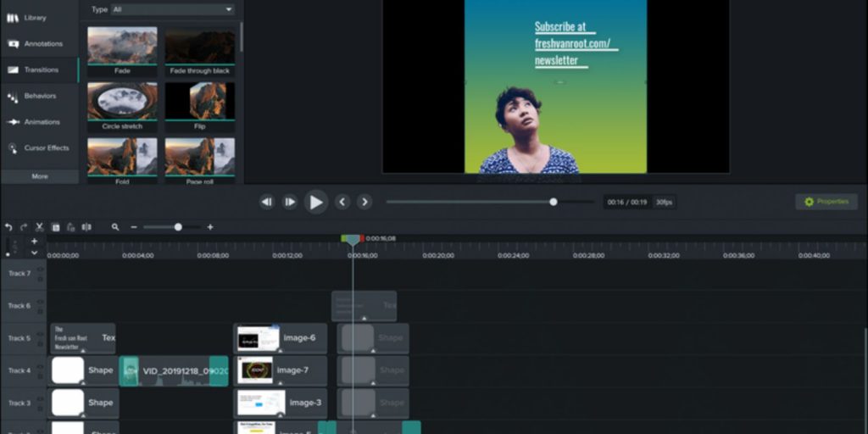Open the Cursor Effects tab
This screenshot has height=434, width=868.
click(39, 147)
